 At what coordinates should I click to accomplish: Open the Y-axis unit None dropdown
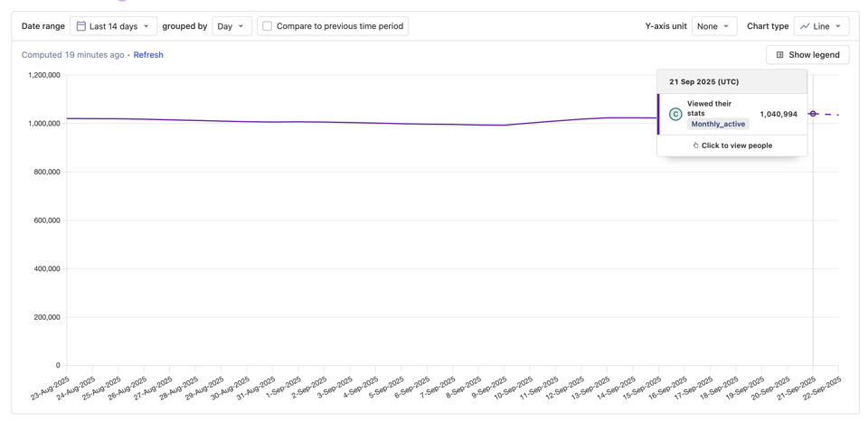coord(713,26)
